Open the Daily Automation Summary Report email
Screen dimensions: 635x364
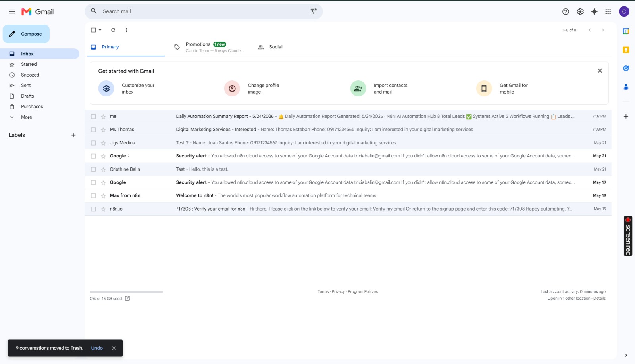coord(348,117)
